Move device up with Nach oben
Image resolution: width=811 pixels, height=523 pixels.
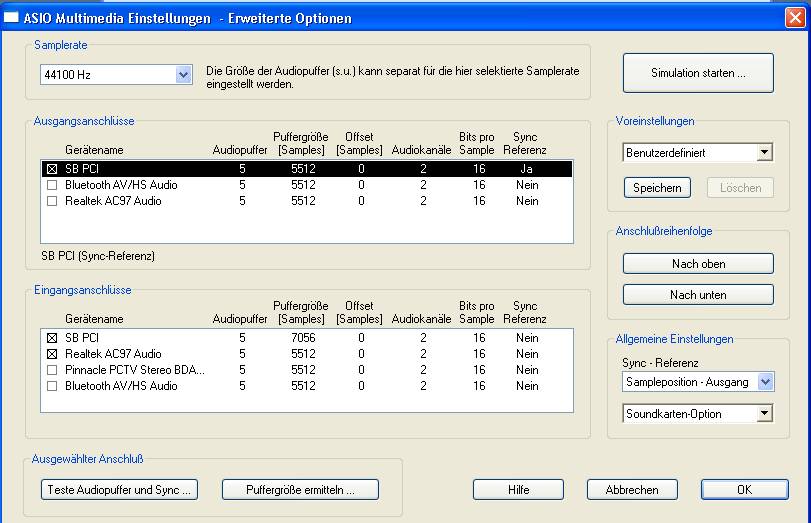(x=698, y=264)
